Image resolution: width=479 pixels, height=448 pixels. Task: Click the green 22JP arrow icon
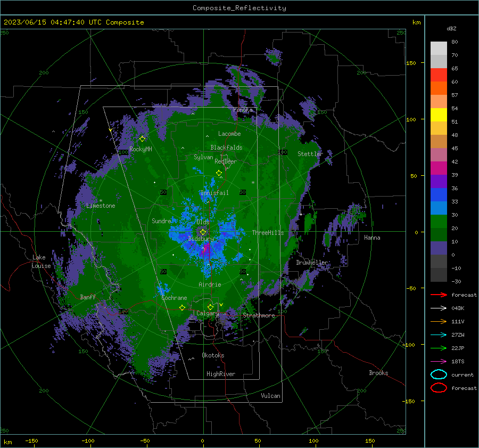click(x=439, y=348)
